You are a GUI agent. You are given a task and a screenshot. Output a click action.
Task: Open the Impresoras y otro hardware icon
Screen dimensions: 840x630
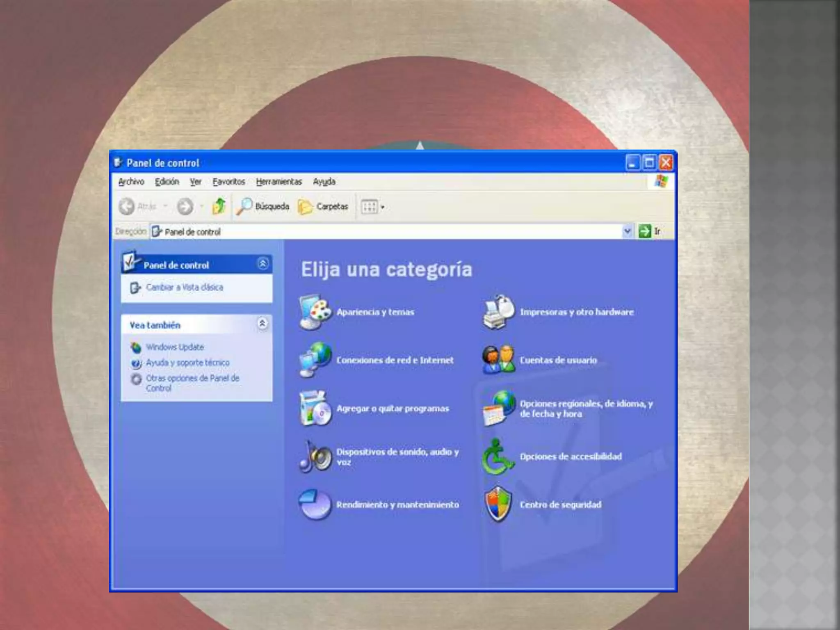(498, 312)
